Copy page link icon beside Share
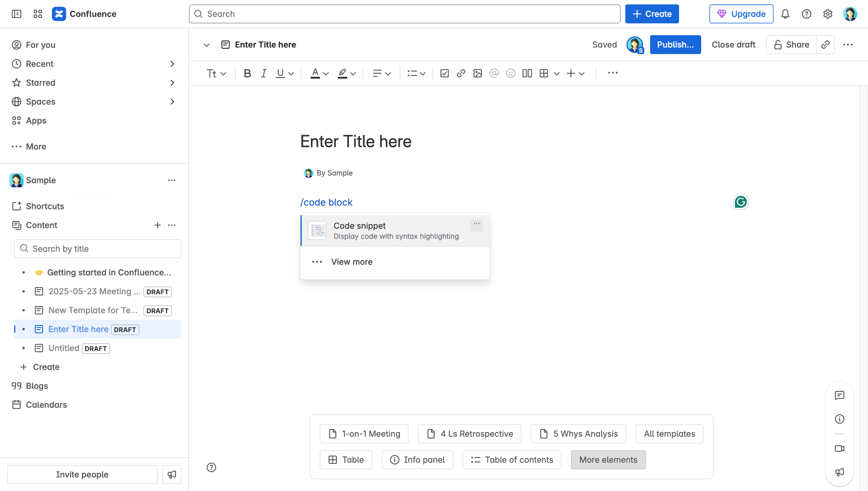The height and width of the screenshot is (491, 868). coord(825,45)
